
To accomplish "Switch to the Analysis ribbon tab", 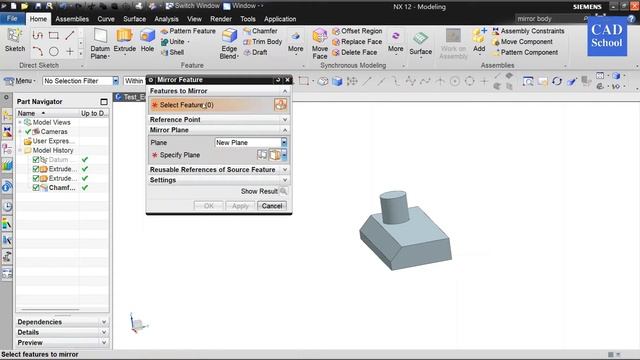I will pos(166,19).
